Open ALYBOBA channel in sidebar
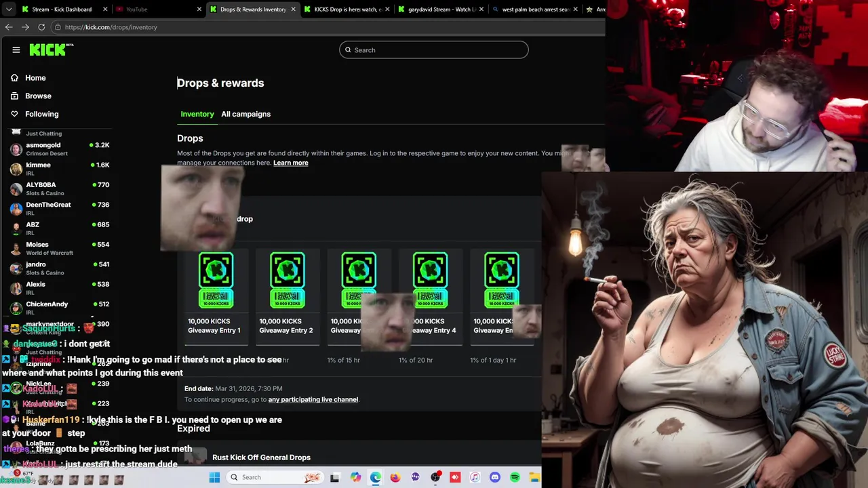Screen dimensions: 868x488 [60, 188]
